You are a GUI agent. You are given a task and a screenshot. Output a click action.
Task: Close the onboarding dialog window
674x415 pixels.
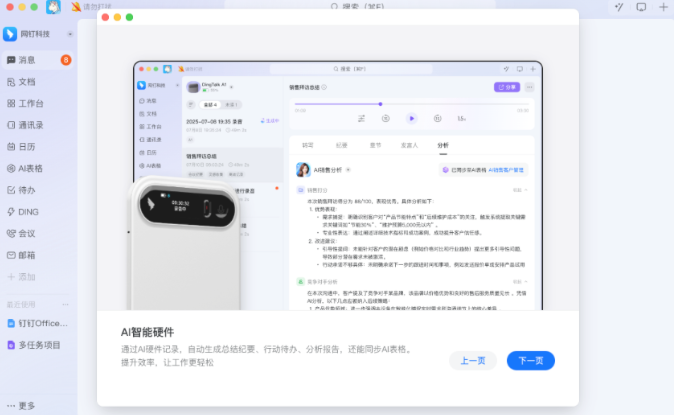tap(105, 17)
